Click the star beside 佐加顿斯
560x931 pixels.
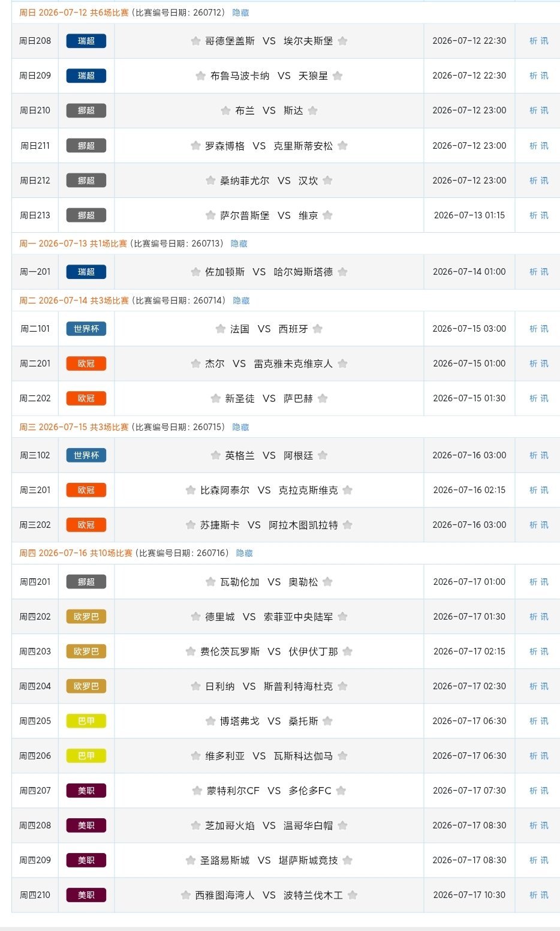tap(195, 272)
